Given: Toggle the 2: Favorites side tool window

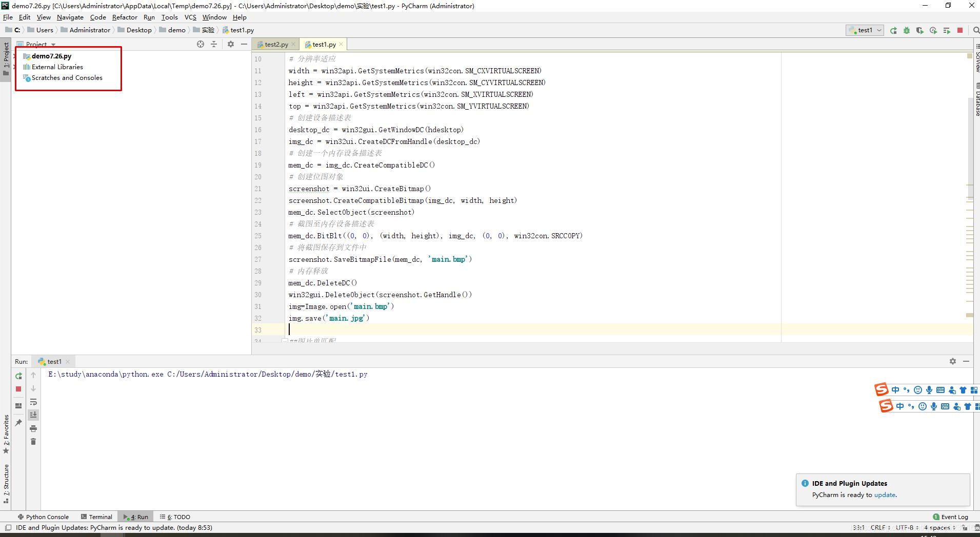Looking at the screenshot, I should pyautogui.click(x=6, y=435).
